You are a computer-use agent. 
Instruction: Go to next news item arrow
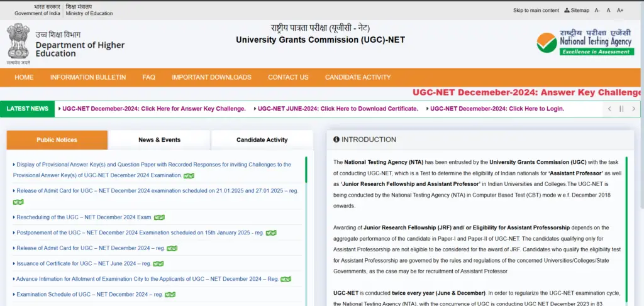click(634, 109)
